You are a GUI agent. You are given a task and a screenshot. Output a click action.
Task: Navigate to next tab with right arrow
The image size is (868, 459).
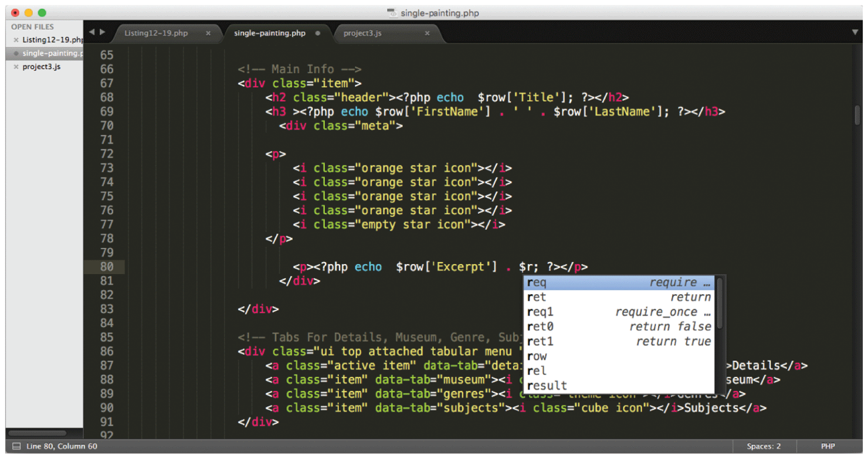coord(103,32)
